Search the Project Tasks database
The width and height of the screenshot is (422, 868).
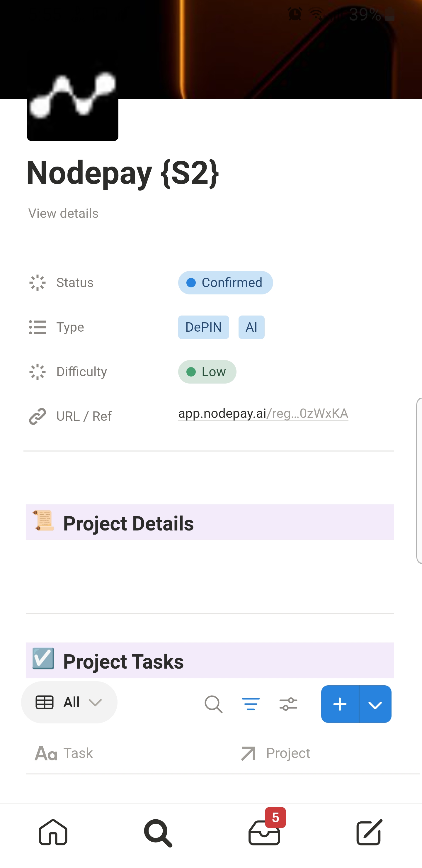point(214,704)
